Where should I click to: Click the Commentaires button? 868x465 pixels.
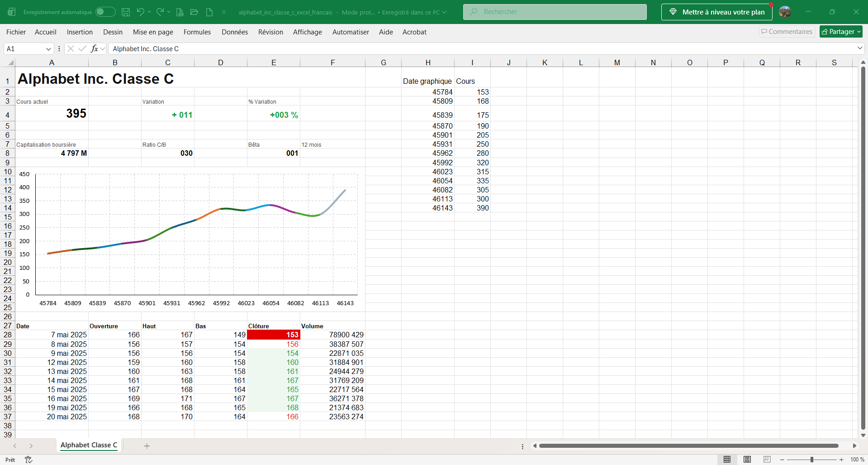click(787, 32)
